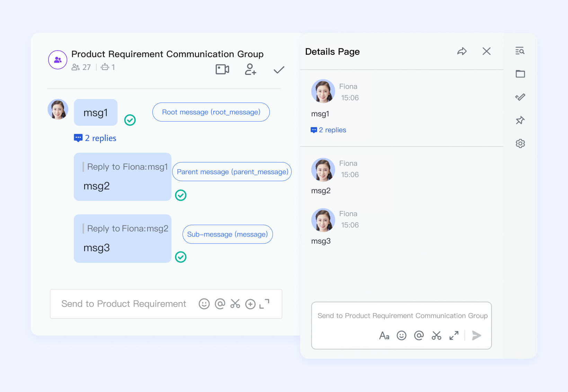Click the Details Page message input field
Screen dimensions: 568x392
[402, 316]
